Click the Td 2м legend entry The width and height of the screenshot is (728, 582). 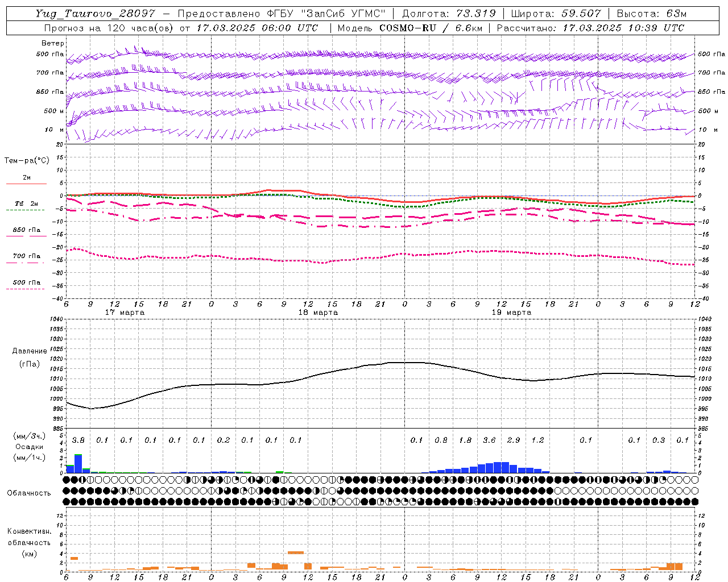click(x=26, y=203)
